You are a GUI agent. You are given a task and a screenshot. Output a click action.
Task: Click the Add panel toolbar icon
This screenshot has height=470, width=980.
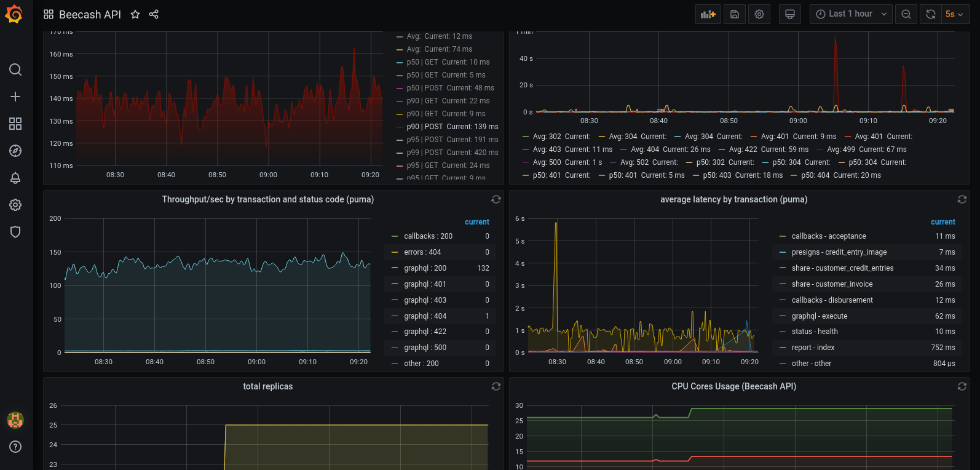(x=708, y=14)
